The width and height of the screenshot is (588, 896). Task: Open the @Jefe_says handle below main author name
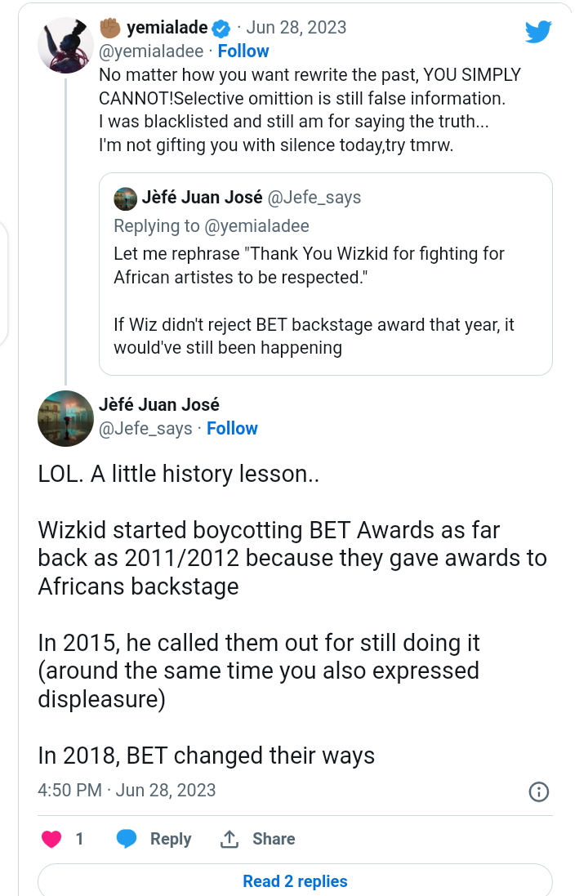pos(145,429)
